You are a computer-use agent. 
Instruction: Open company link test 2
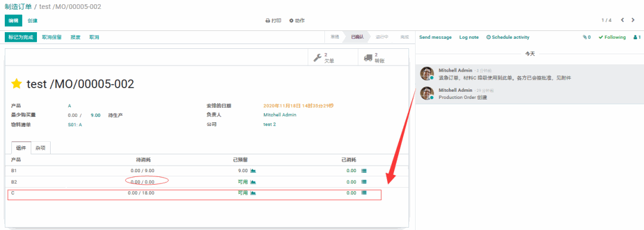coord(270,125)
